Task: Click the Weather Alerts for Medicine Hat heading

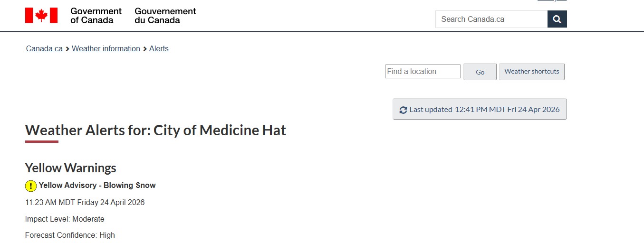Action: [155, 130]
